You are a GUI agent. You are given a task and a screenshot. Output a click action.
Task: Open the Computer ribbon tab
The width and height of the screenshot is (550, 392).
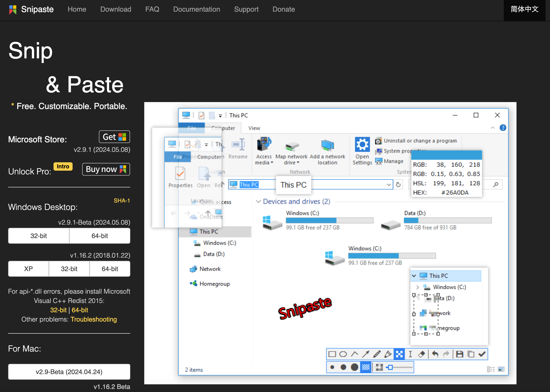223,128
